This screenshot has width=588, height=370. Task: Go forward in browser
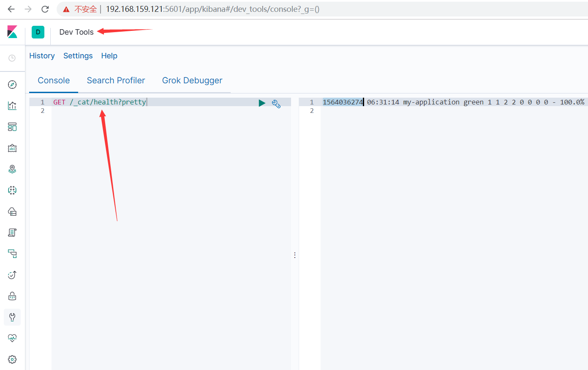tap(28, 9)
